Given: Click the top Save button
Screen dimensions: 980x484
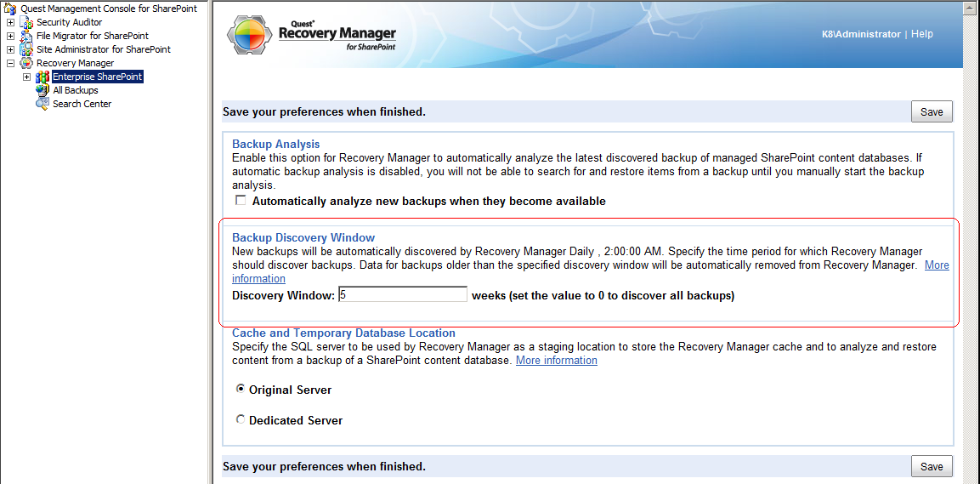Looking at the screenshot, I should (x=932, y=112).
